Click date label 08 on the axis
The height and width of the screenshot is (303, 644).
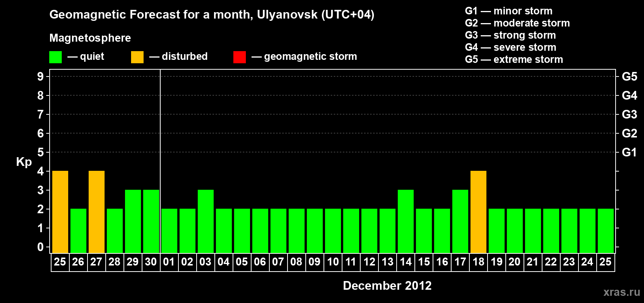296,262
